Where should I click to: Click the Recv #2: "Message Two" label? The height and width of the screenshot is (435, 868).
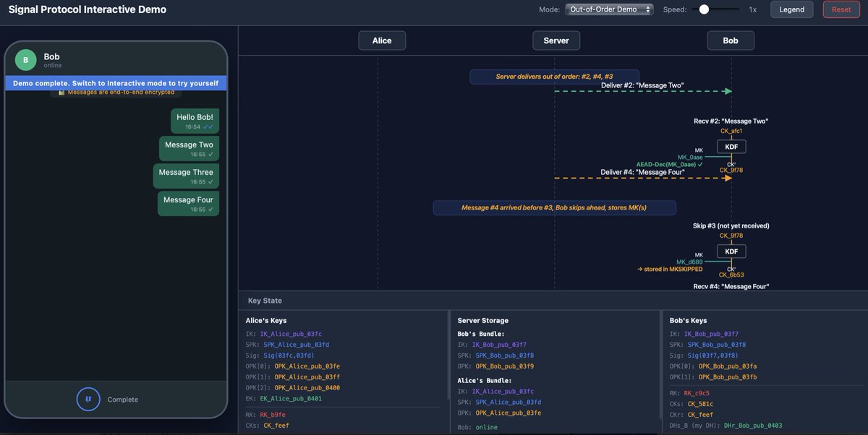coord(731,121)
